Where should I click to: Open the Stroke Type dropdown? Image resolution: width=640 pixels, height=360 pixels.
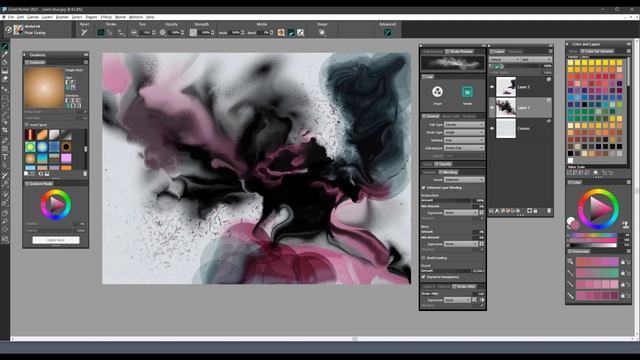point(464,132)
